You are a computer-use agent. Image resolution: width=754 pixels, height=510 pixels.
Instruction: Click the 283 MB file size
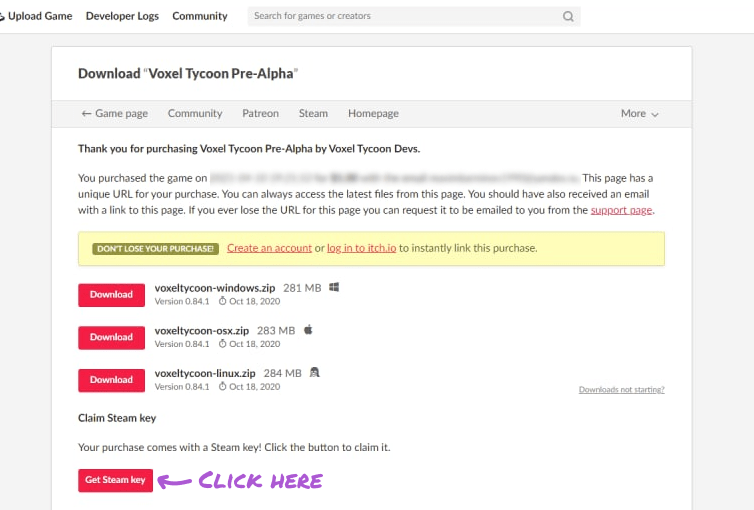276,331
